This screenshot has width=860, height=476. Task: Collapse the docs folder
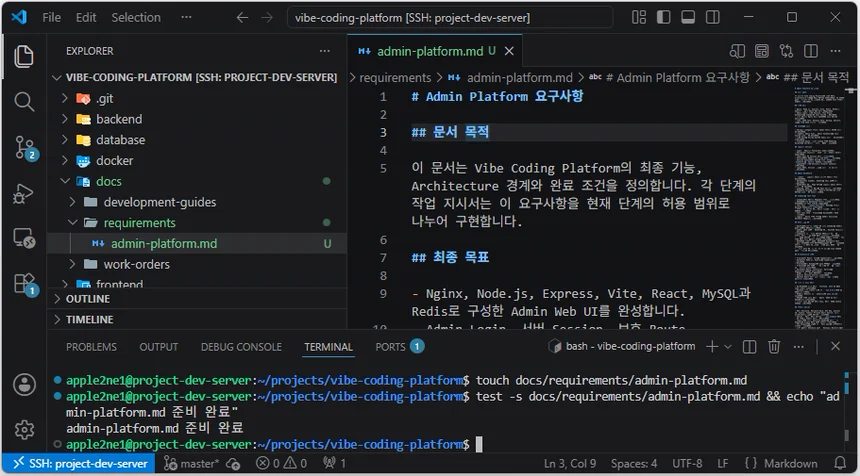coord(197,181)
